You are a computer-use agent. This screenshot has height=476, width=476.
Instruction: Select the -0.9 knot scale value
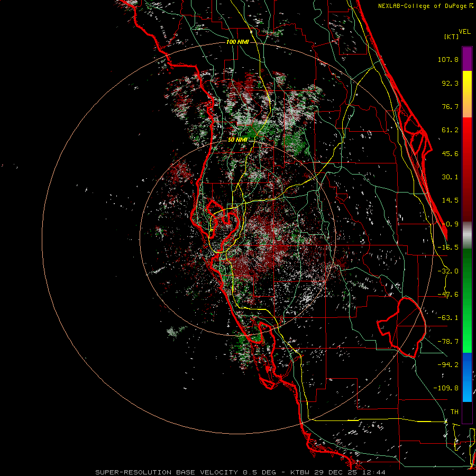(x=450, y=224)
